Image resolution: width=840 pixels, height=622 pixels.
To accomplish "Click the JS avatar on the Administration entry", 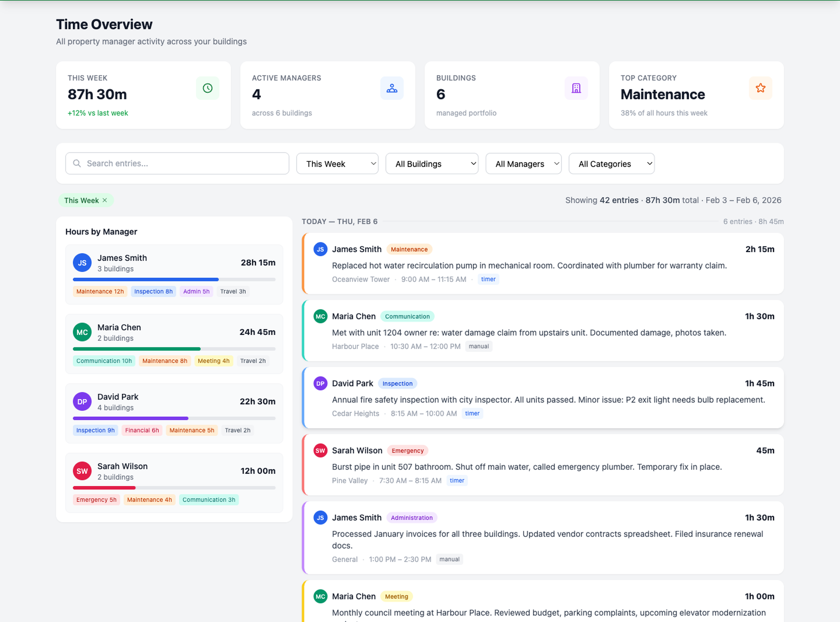I will 320,517.
